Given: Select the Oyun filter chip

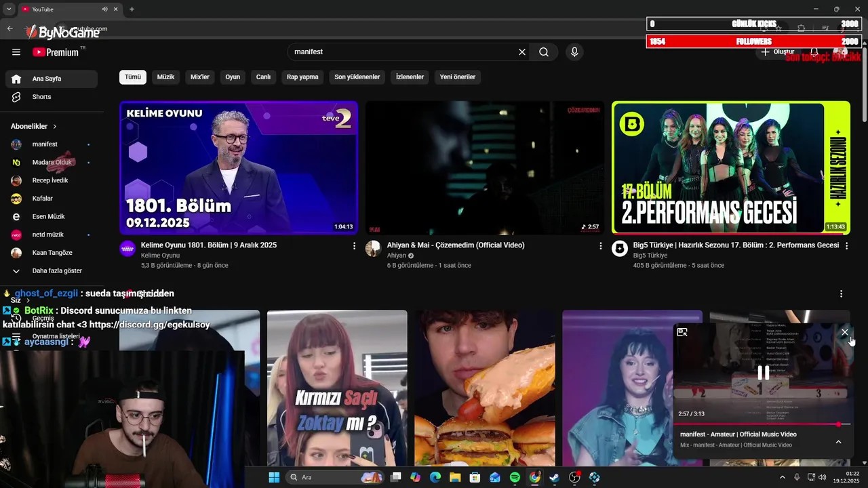Looking at the screenshot, I should (x=233, y=77).
